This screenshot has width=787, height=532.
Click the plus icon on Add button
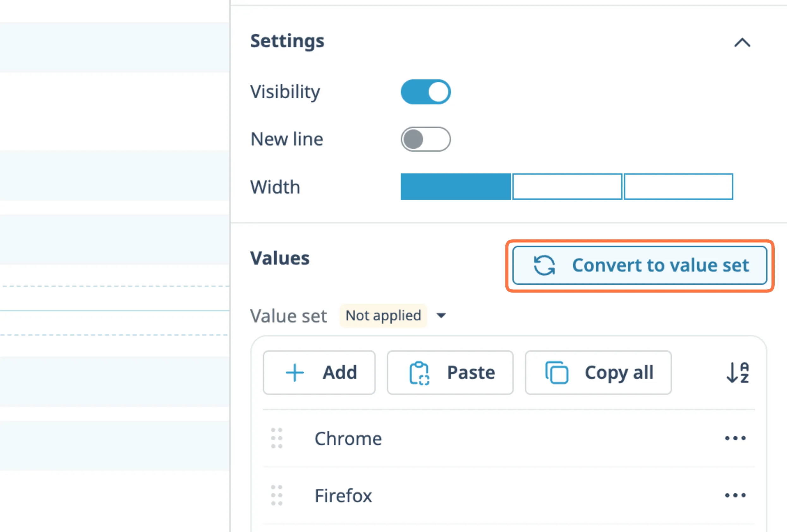[295, 372]
